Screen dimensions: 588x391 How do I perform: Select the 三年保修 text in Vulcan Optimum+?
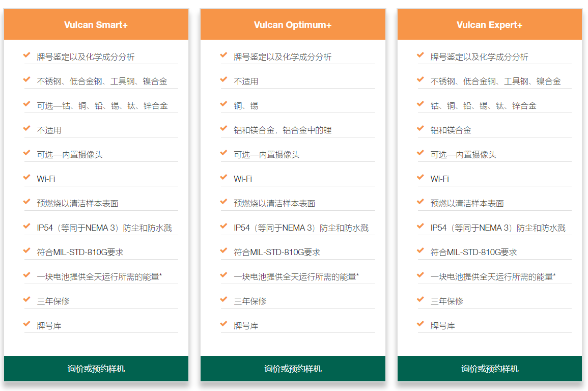click(x=250, y=301)
